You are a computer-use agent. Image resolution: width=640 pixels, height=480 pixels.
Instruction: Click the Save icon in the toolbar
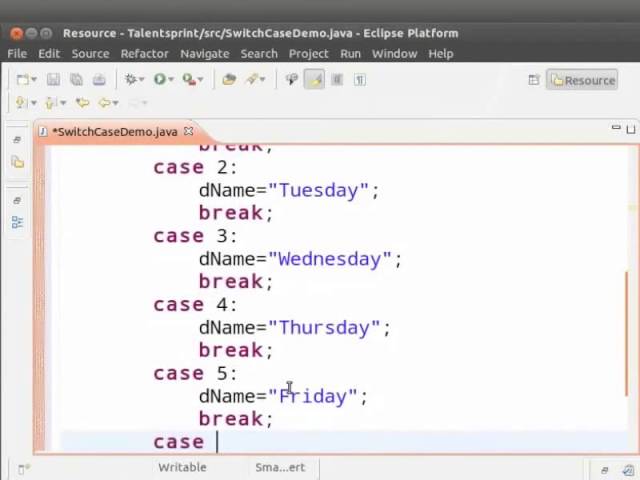pos(54,79)
